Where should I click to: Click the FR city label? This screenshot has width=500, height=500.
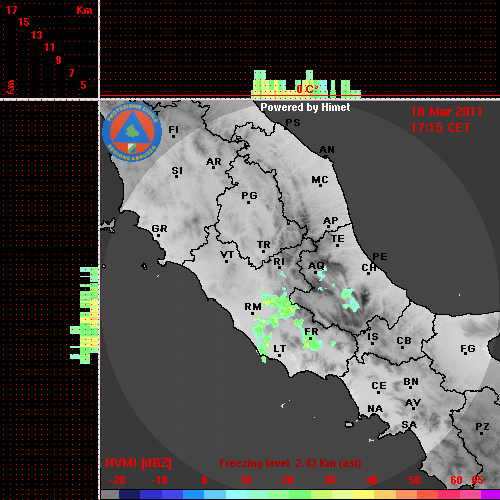311,332
